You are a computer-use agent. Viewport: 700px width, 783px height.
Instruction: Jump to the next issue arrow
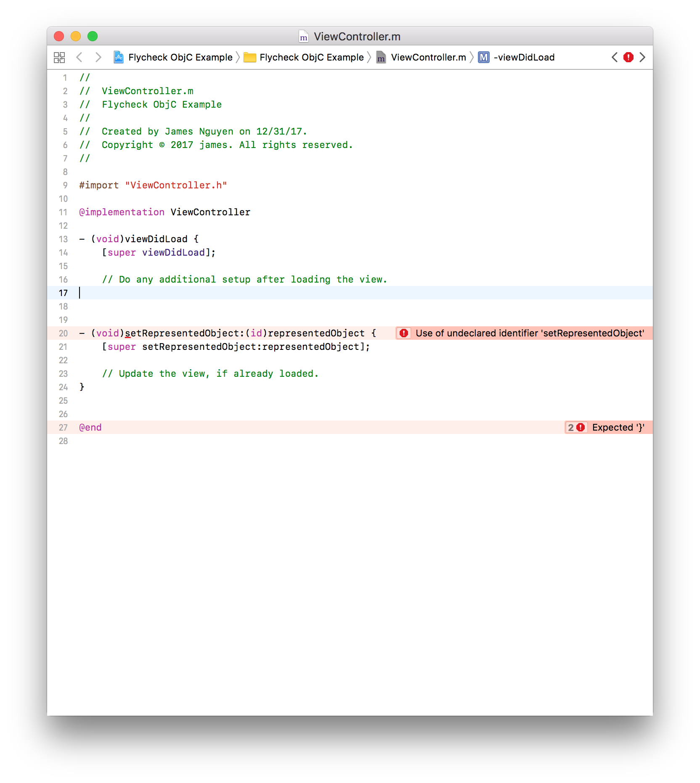pos(642,57)
